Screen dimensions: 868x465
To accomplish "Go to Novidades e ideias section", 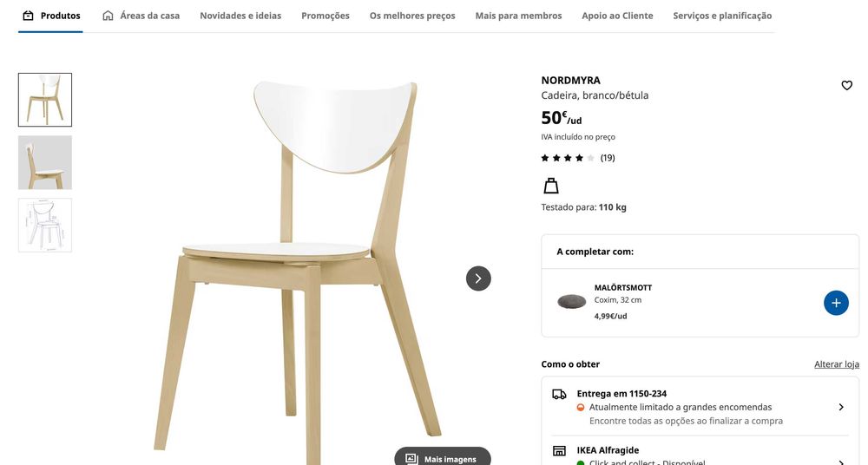I will [x=240, y=16].
